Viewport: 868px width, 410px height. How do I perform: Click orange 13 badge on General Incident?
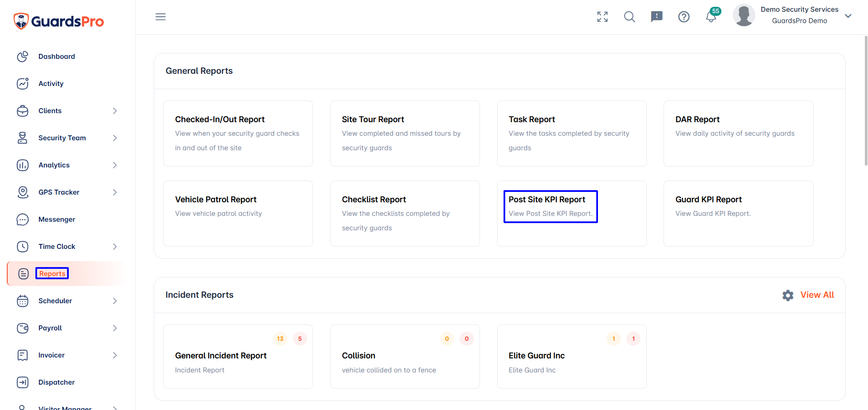pyautogui.click(x=280, y=338)
